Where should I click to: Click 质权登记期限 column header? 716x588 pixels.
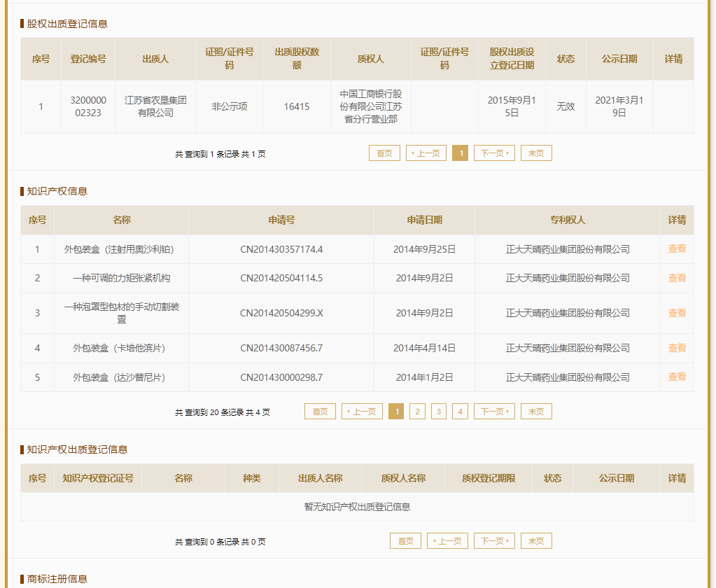click(x=489, y=478)
